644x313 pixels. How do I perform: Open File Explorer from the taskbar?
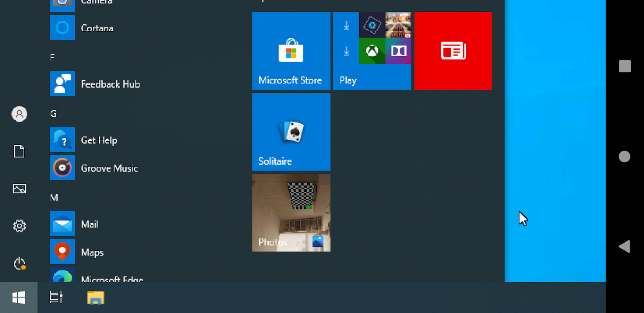pyautogui.click(x=96, y=298)
